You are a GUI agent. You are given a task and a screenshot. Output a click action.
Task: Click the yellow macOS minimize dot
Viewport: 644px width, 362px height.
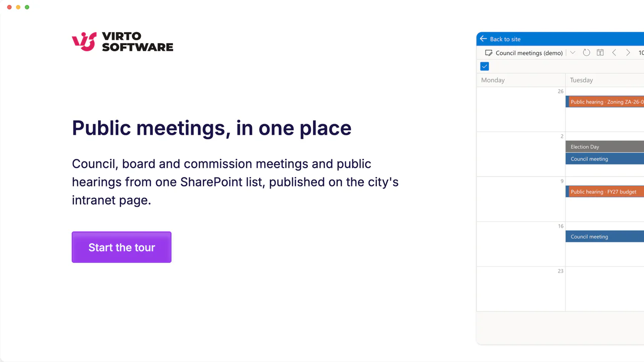point(18,7)
